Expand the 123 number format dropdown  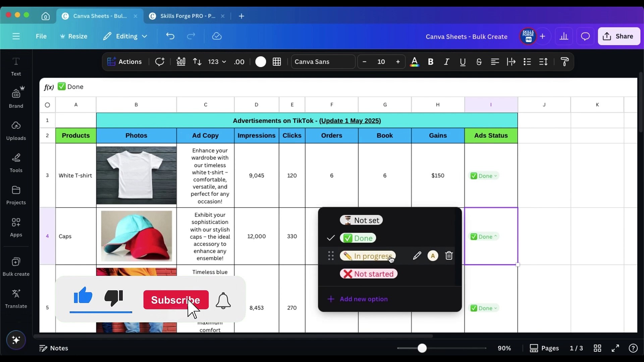217,62
